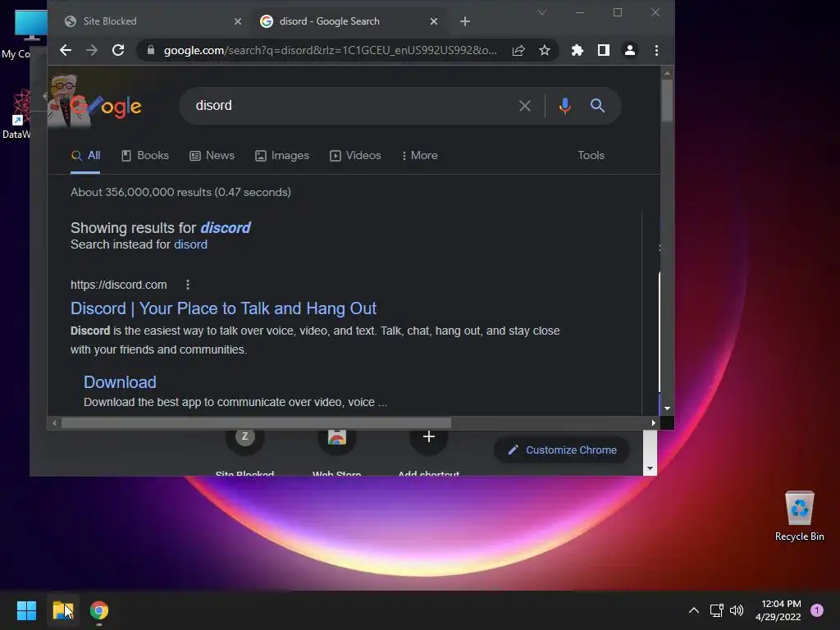
Task: Click the address bar URL
Action: 331,50
